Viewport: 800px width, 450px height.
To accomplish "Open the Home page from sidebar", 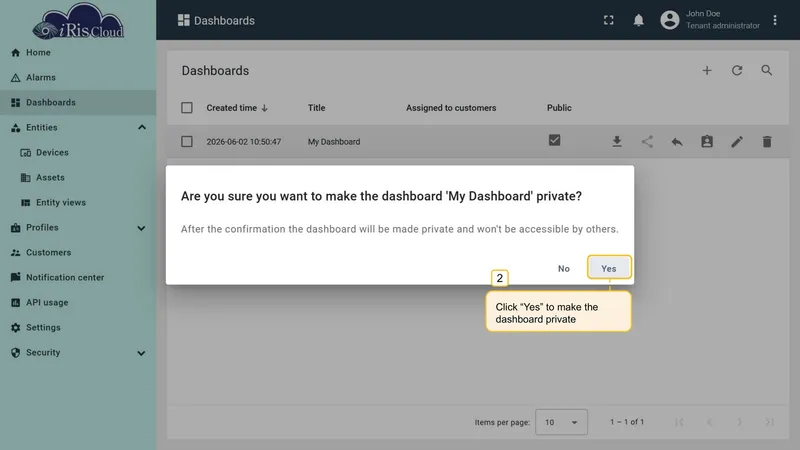I will pos(78,53).
